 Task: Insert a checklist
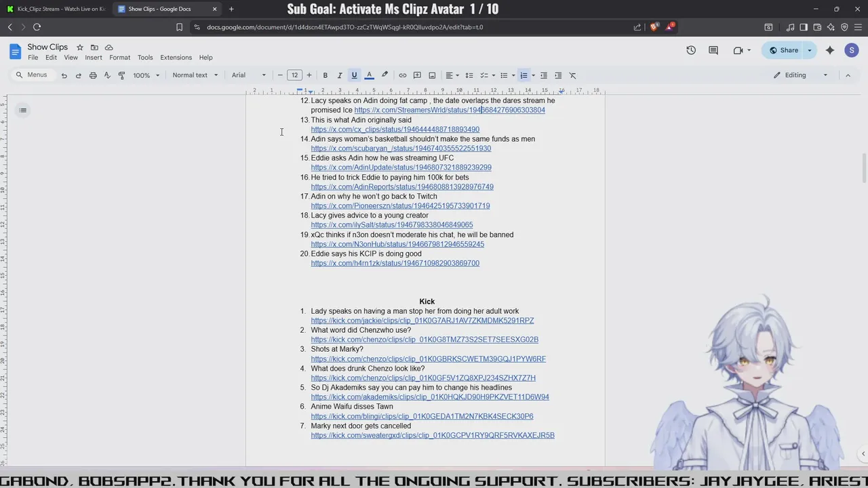pos(484,75)
